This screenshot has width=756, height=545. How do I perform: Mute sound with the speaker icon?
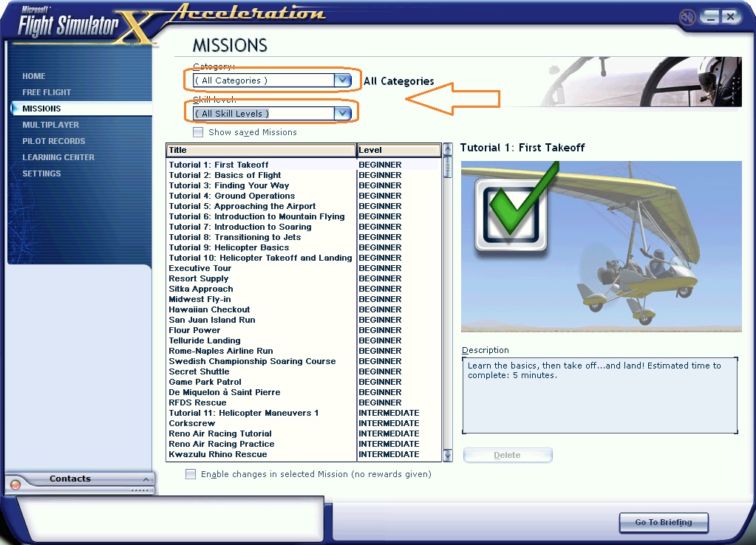point(687,17)
